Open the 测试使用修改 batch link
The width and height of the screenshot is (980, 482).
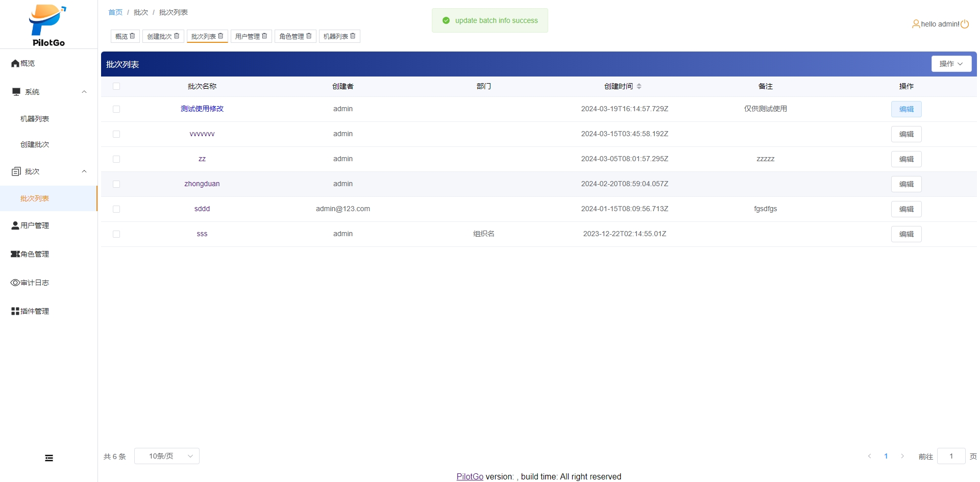point(202,109)
